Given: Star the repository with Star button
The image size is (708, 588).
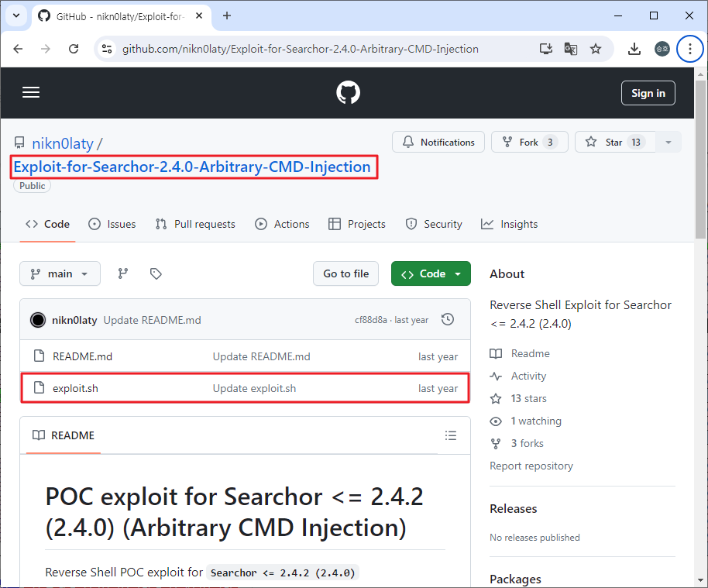Looking at the screenshot, I should coord(615,143).
